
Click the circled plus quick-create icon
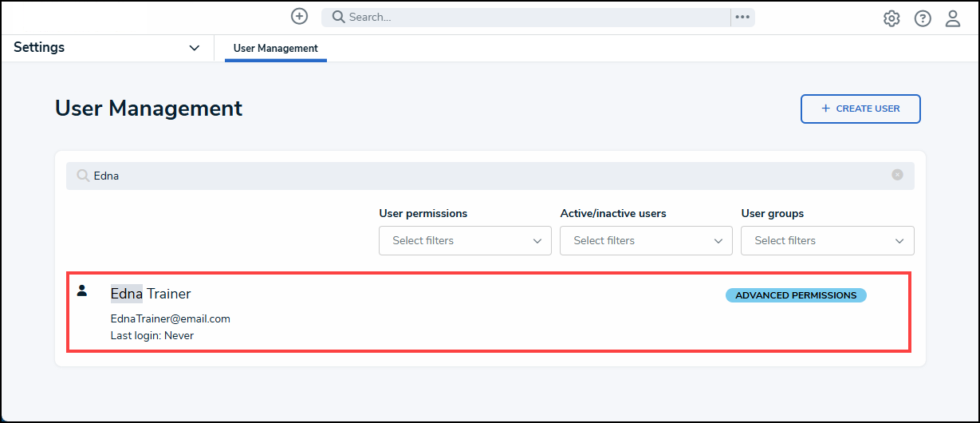pos(299,16)
